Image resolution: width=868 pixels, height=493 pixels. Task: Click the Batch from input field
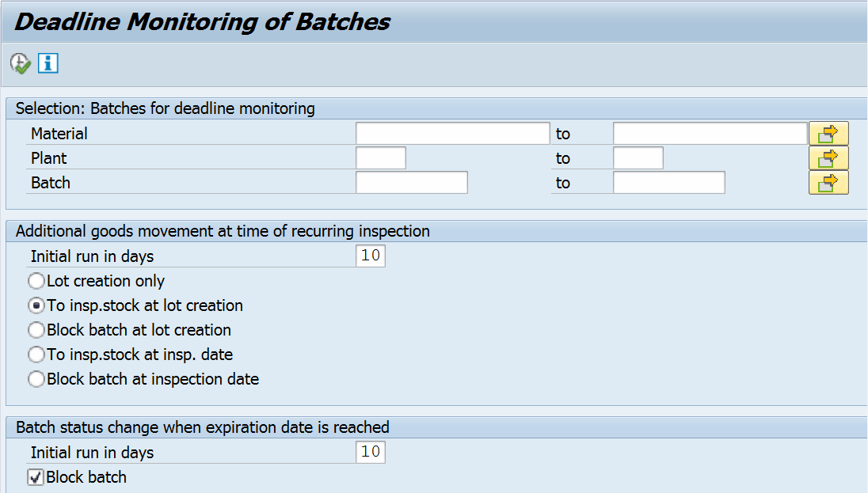[412, 182]
